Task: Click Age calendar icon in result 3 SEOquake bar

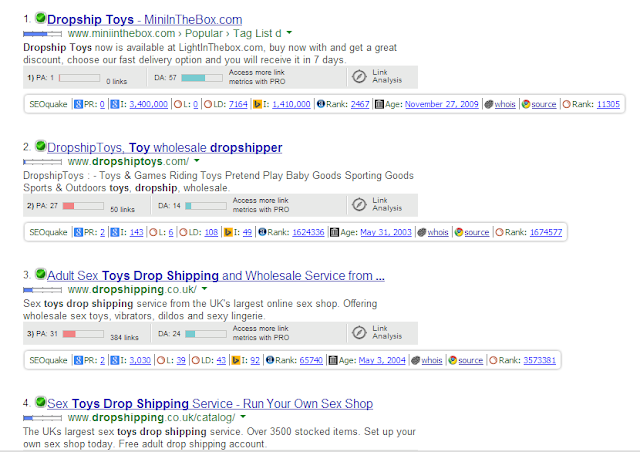Action: (333, 361)
